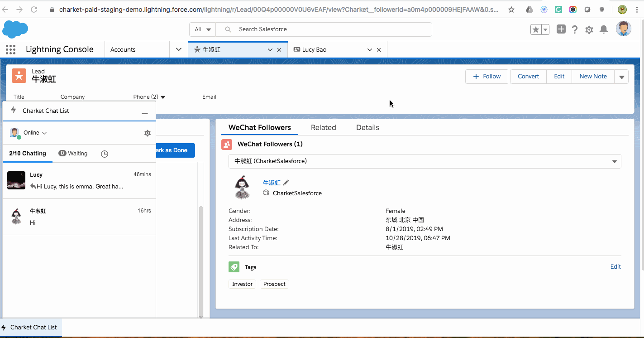Viewport: 644px width, 338px height.
Task: Bookmark this page with star icon
Action: point(511,9)
